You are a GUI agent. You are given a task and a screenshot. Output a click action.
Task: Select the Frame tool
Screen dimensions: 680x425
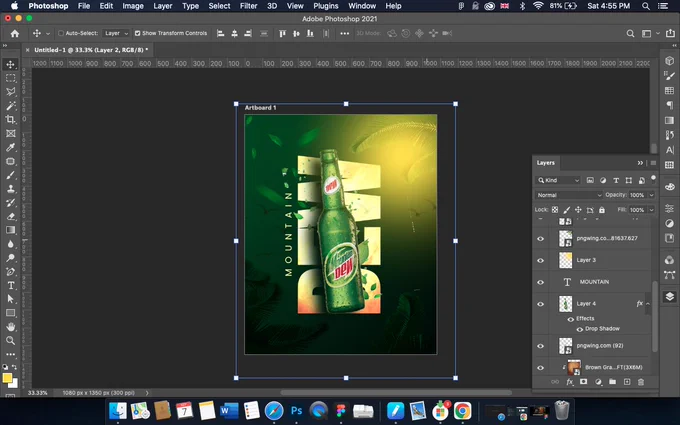[10, 134]
